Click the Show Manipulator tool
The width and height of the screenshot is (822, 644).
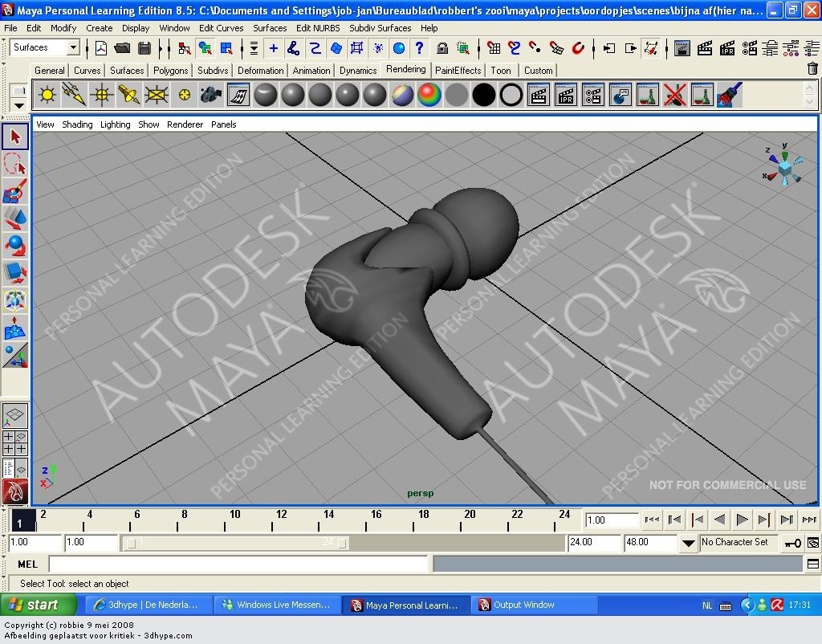click(x=15, y=355)
